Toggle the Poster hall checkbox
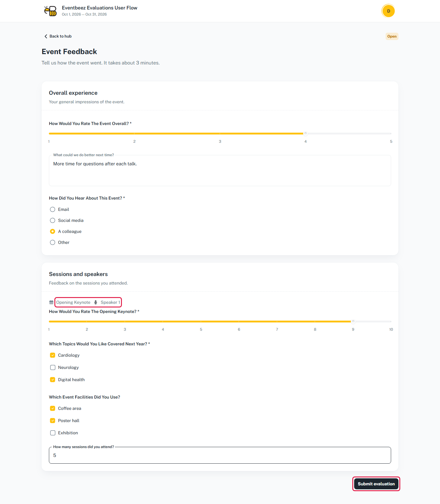Viewport: 440px width, 504px height. pos(53,421)
